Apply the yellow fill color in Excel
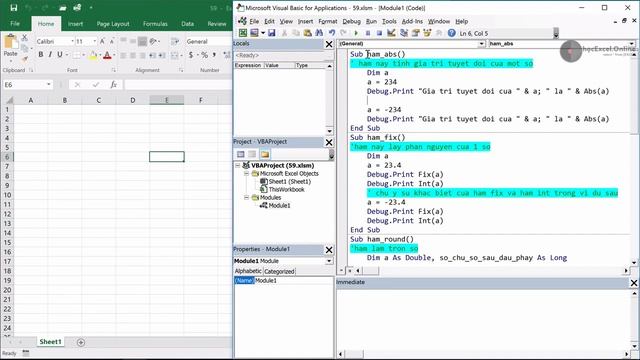Image resolution: width=640 pixels, height=360 pixels. point(93,55)
